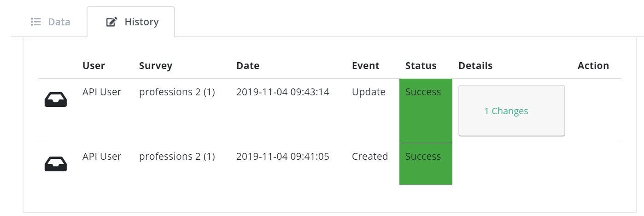Screen dimensions: 644x216
Task: Click the inbox icon in the Update row
Action: coord(56,99)
